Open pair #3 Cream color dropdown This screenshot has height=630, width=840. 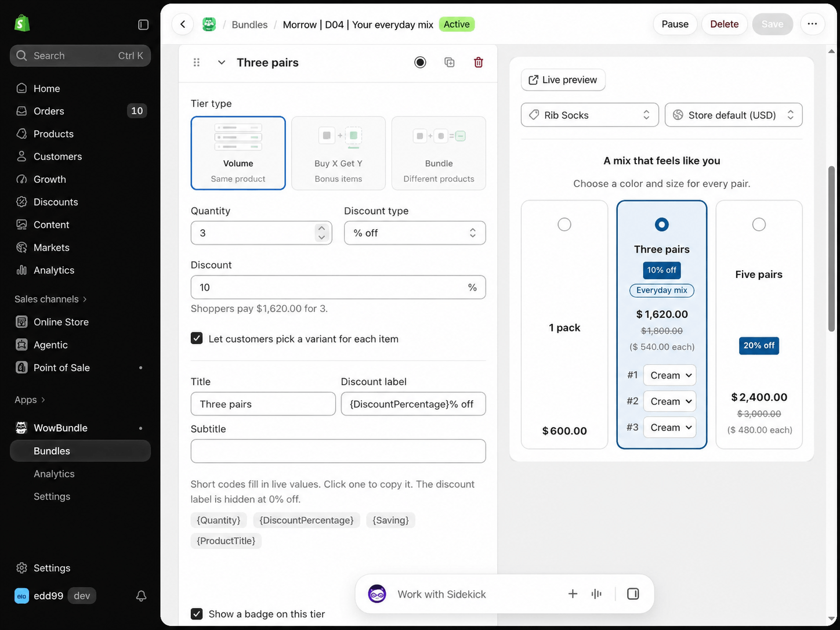[670, 428]
